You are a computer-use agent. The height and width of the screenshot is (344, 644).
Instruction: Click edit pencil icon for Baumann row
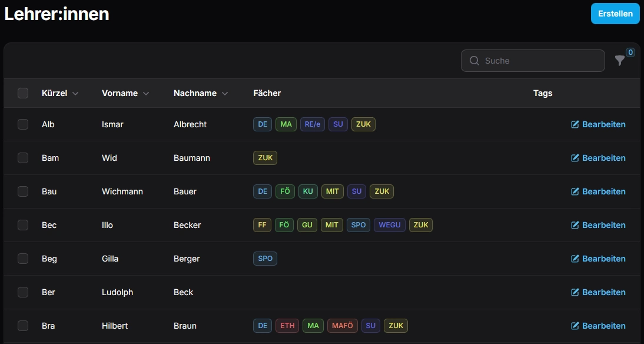click(575, 158)
